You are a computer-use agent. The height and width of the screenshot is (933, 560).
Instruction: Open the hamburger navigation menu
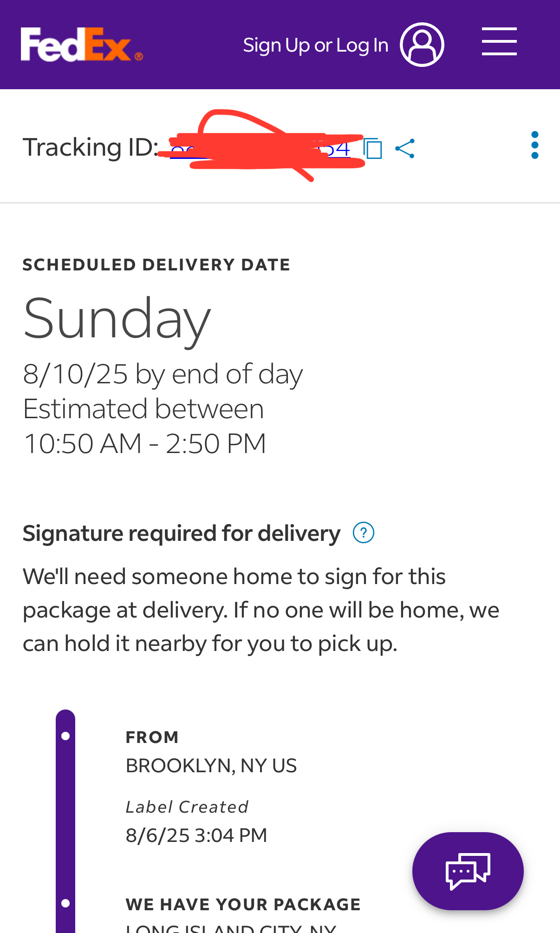tap(499, 41)
